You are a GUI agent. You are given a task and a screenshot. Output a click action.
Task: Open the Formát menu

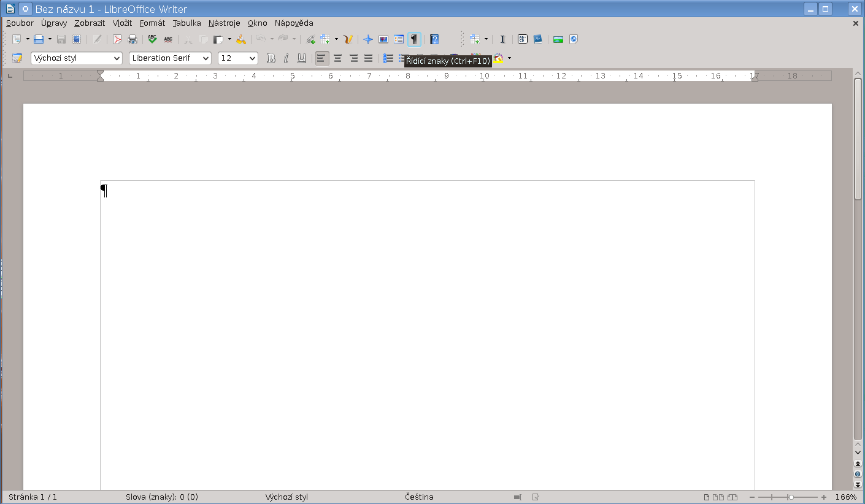(x=152, y=23)
